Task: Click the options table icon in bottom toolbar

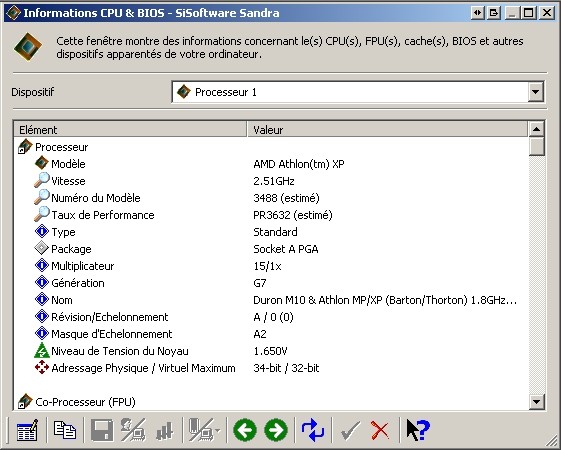Action: [x=27, y=430]
